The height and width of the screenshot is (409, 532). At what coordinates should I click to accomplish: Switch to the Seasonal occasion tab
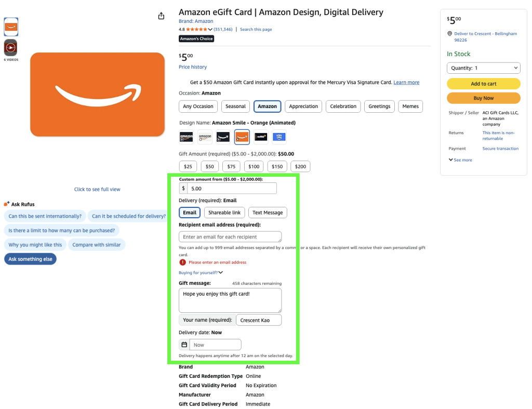(x=235, y=107)
